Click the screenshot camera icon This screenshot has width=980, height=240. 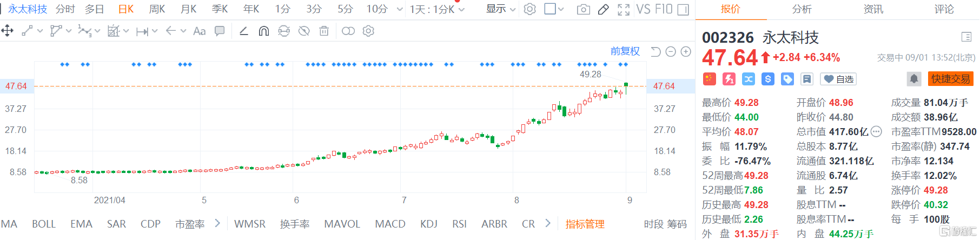click(583, 9)
